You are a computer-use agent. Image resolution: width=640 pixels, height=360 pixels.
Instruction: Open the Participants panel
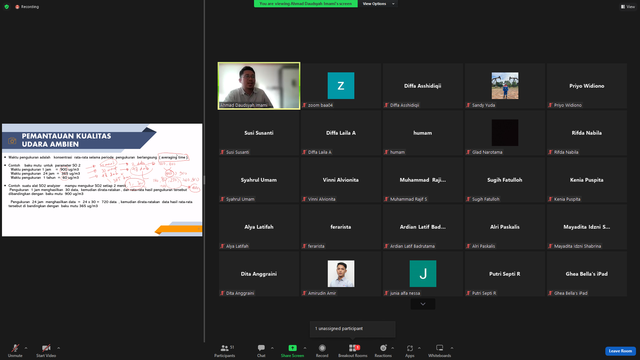(224, 350)
